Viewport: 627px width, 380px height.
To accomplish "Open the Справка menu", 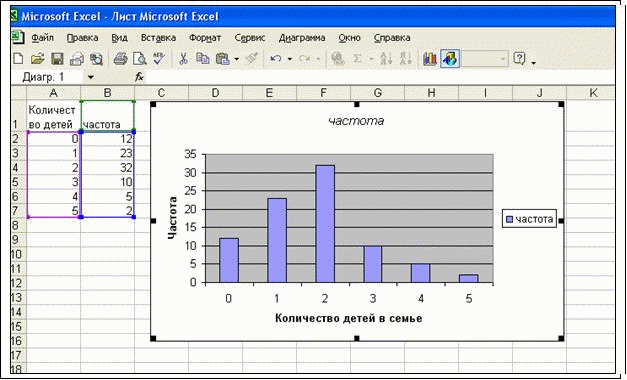I will (x=392, y=38).
